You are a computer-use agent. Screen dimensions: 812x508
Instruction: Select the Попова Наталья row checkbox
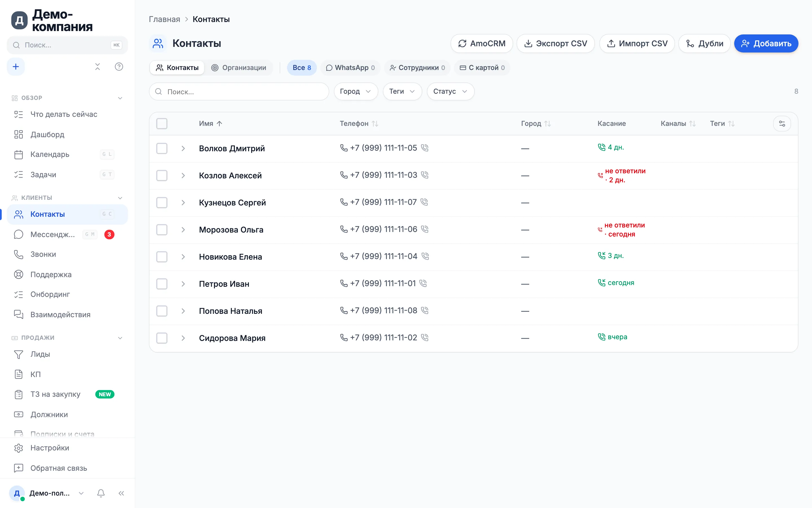coord(162,311)
